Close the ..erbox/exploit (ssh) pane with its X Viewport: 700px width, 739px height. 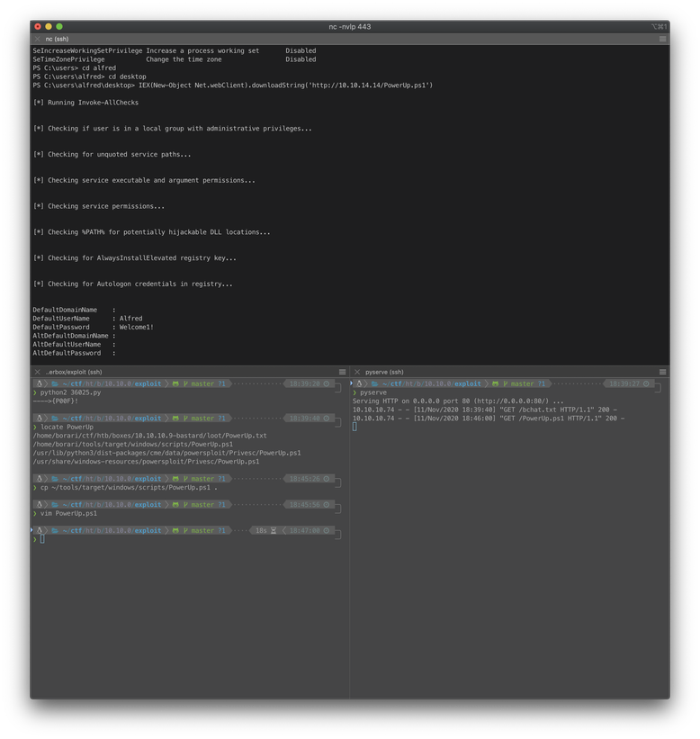click(37, 372)
